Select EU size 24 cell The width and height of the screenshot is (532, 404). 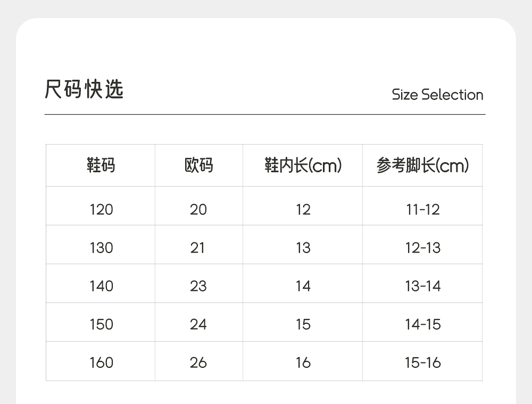[198, 324]
